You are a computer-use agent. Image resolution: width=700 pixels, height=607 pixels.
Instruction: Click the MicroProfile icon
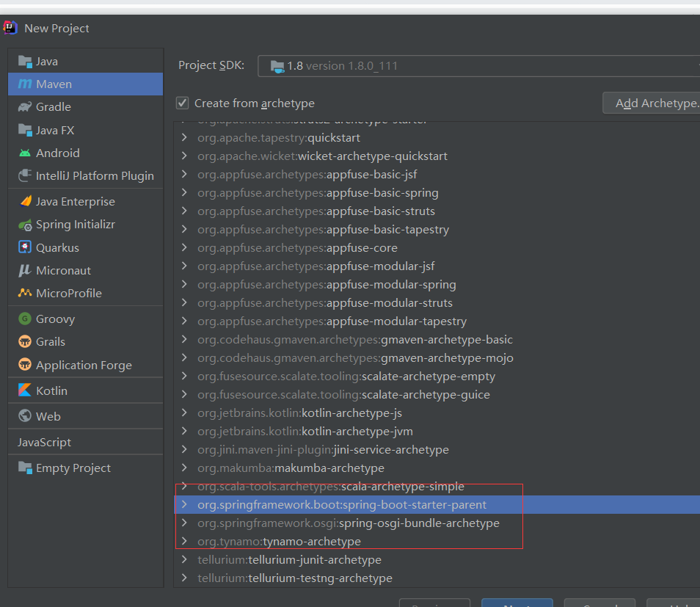[25, 293]
